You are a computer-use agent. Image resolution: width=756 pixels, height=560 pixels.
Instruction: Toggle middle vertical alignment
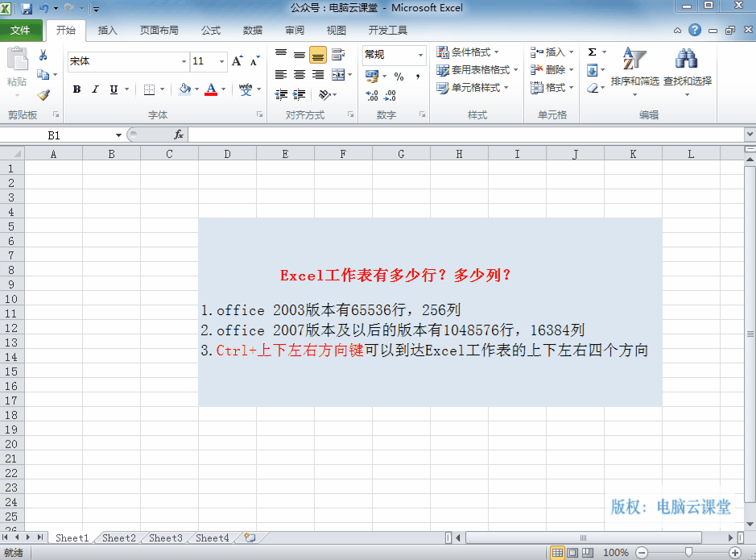coord(300,55)
